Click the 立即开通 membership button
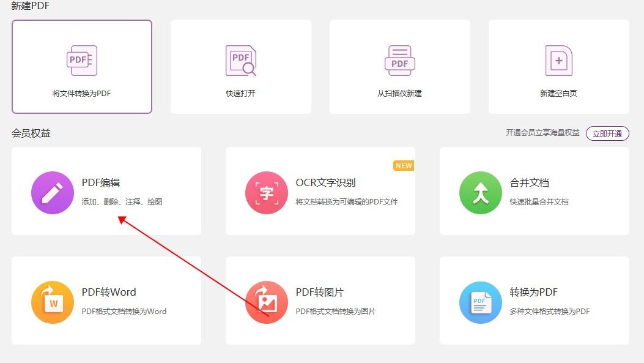Image resolution: width=644 pixels, height=363 pixels. click(x=607, y=133)
